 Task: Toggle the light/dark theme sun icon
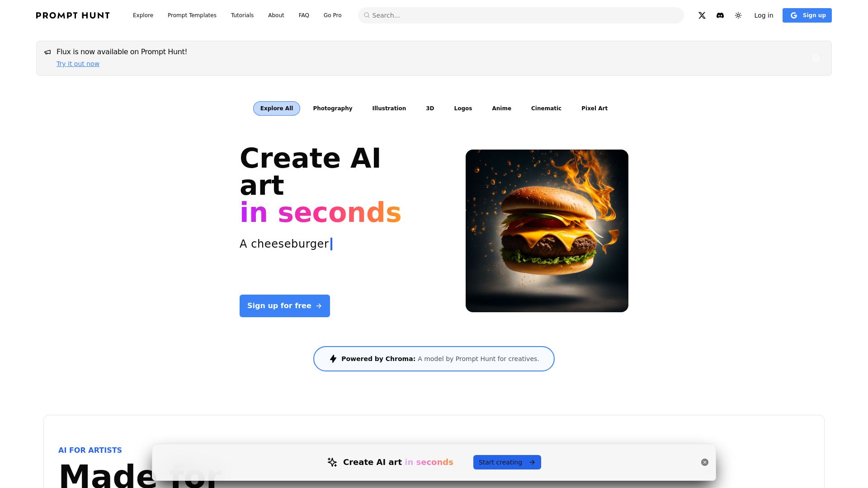738,15
